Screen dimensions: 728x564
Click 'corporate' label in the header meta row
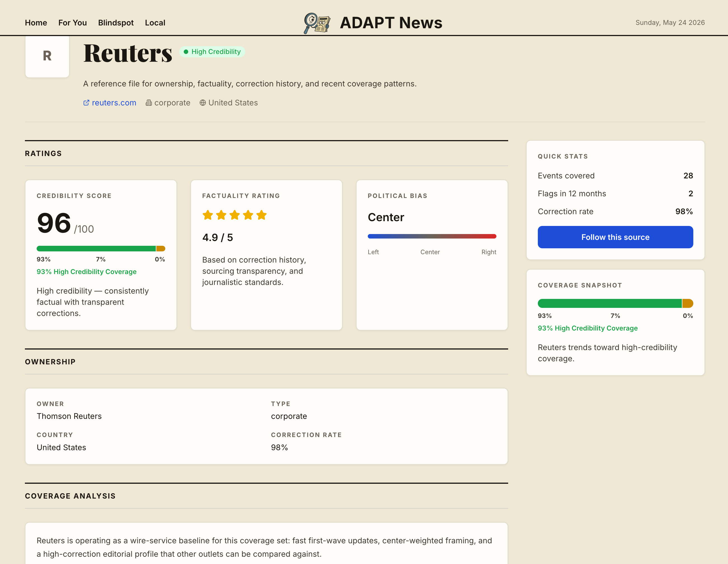coord(172,103)
